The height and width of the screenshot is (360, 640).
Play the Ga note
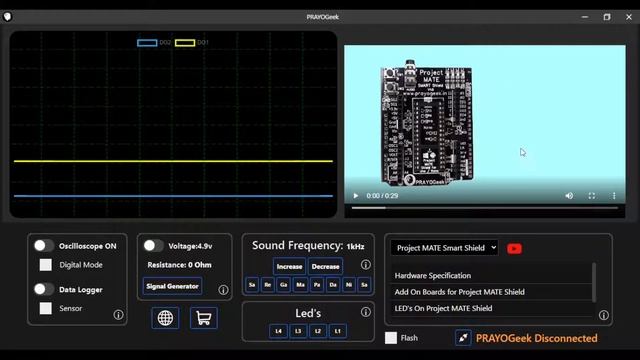point(284,284)
